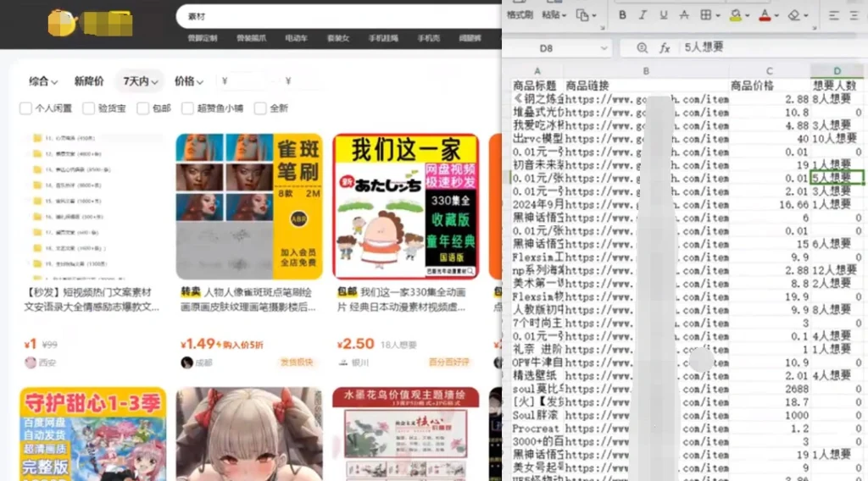The image size is (868, 481).
Task: Open the Paste dropdown arrow
Action: coord(564,15)
